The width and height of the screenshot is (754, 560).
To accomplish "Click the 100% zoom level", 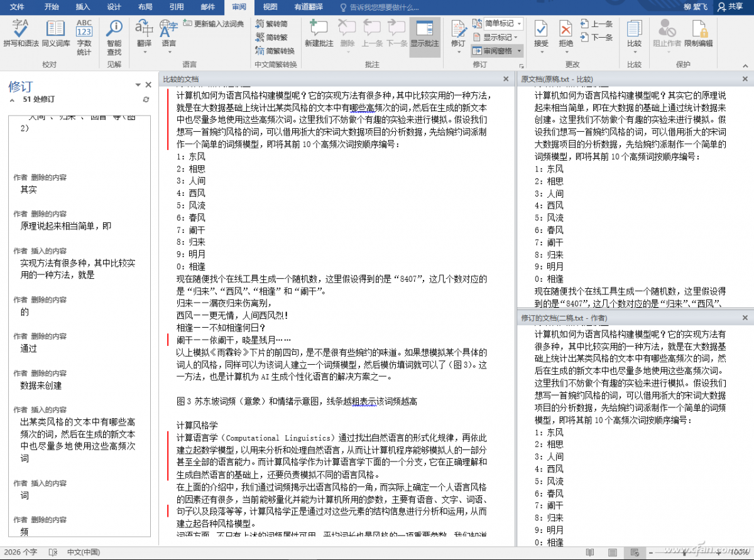I will (x=740, y=552).
